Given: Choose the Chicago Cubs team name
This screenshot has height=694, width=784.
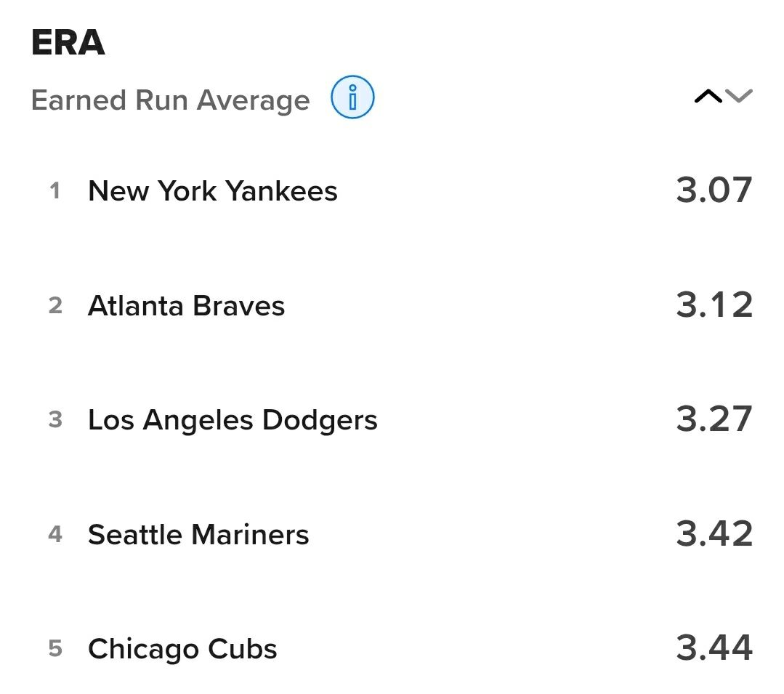Looking at the screenshot, I should (182, 649).
